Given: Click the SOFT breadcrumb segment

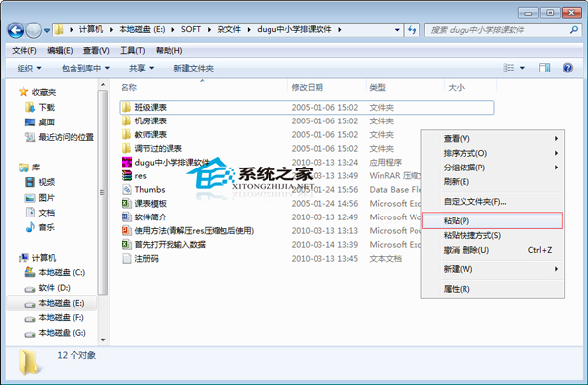Looking at the screenshot, I should (x=191, y=29).
